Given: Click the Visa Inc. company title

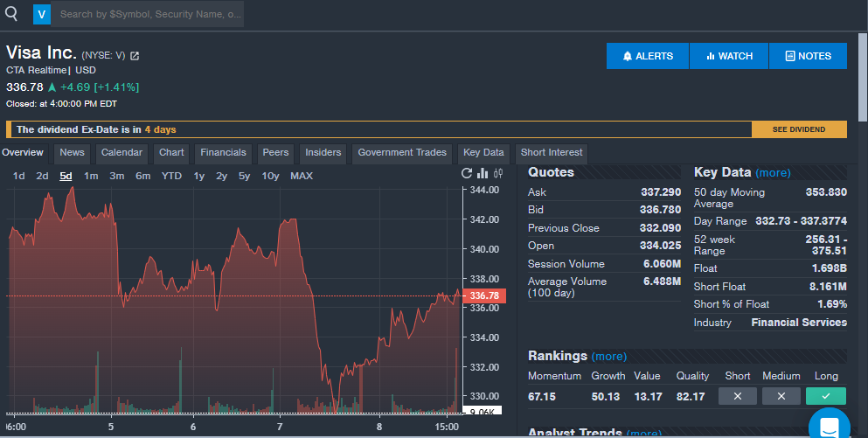Looking at the screenshot, I should [x=41, y=52].
